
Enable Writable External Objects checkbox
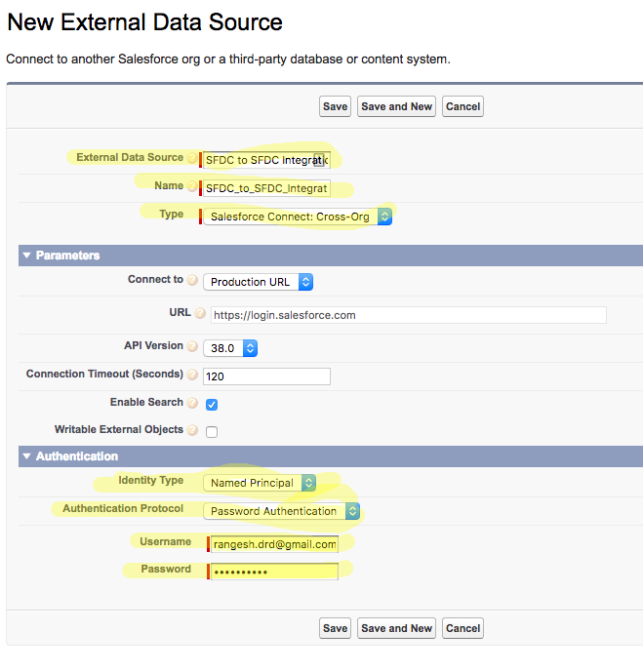coord(212,431)
